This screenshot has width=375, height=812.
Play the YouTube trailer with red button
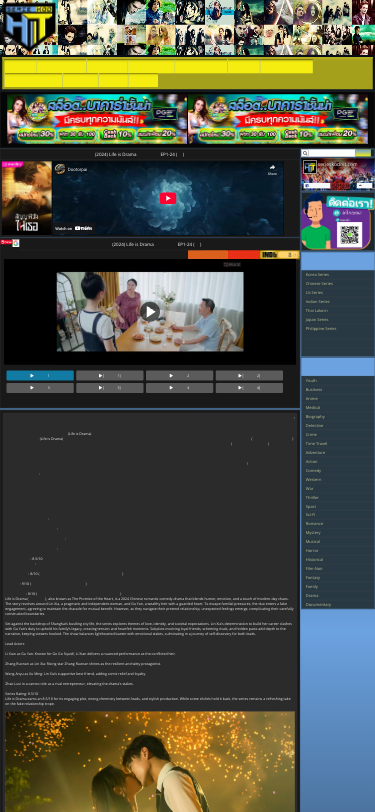tap(168, 198)
